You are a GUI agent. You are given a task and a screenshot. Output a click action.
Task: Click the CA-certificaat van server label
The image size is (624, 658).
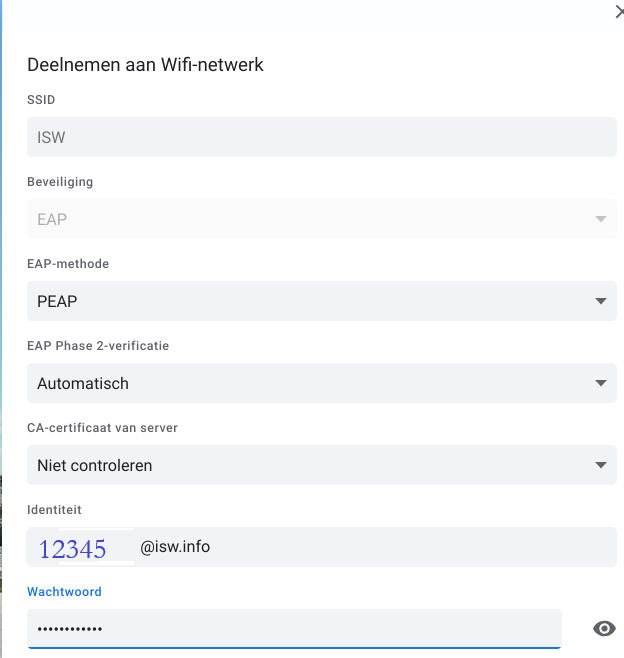(x=102, y=428)
